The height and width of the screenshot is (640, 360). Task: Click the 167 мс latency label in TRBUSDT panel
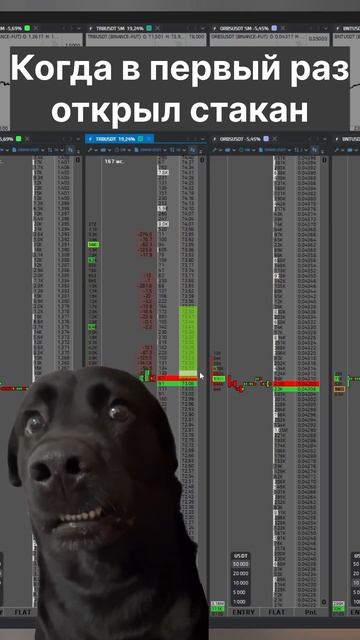click(x=114, y=161)
